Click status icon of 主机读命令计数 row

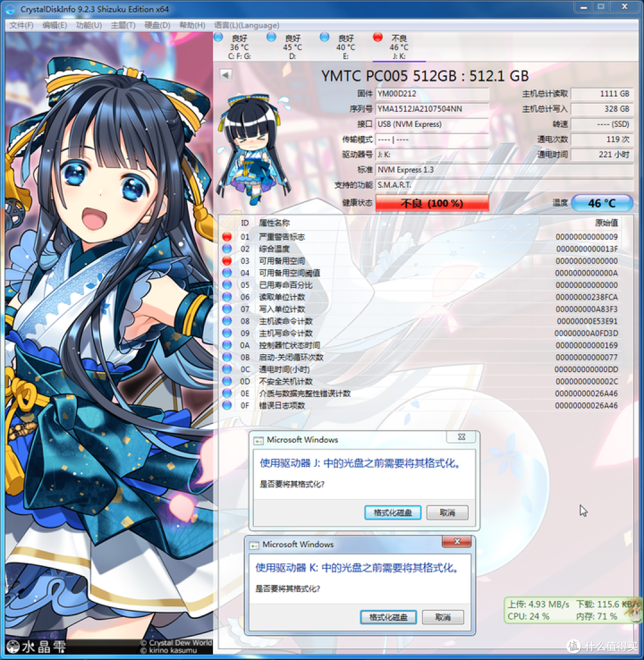click(227, 321)
